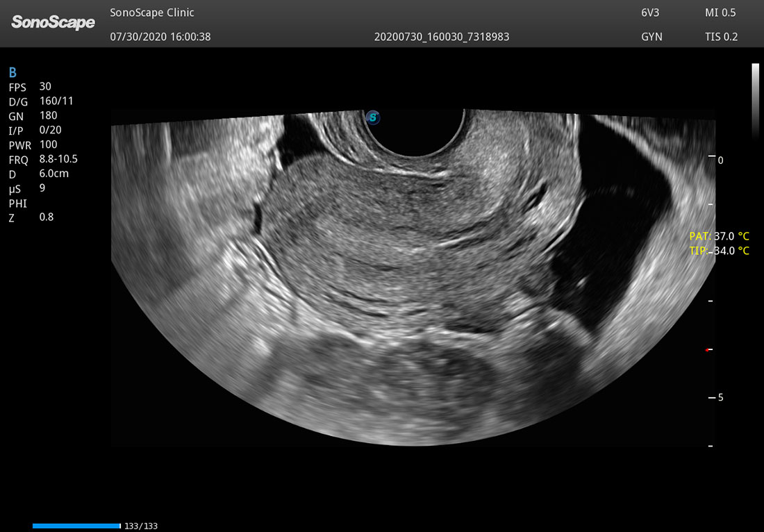Click the D/G 160/11 parameter
Viewport: 764px width, 532px height.
[x=42, y=101]
